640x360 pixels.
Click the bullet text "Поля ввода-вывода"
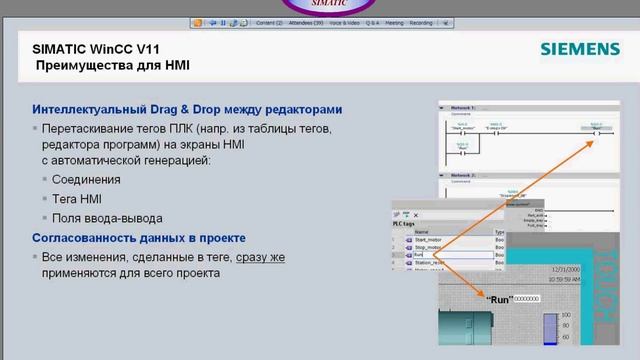tap(107, 218)
